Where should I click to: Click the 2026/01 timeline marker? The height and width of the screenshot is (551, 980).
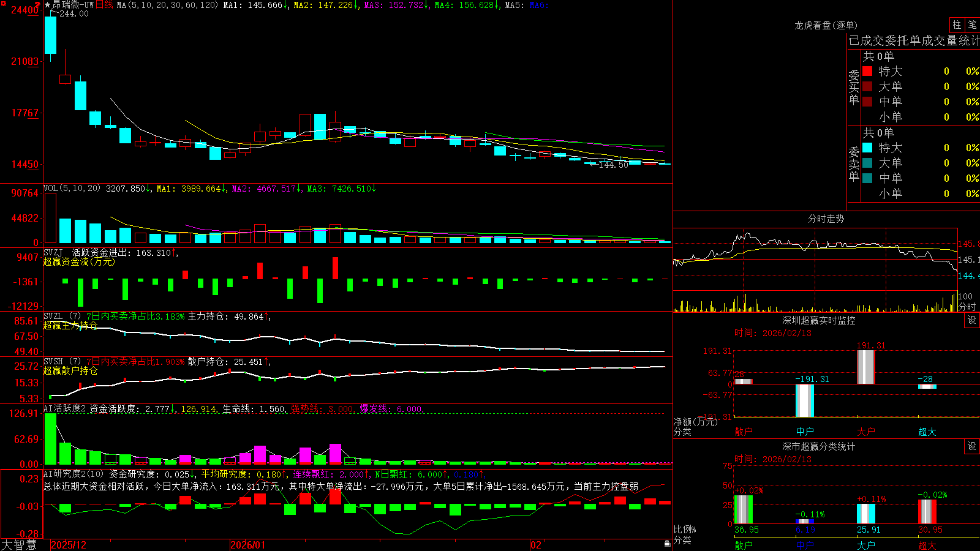click(x=248, y=545)
